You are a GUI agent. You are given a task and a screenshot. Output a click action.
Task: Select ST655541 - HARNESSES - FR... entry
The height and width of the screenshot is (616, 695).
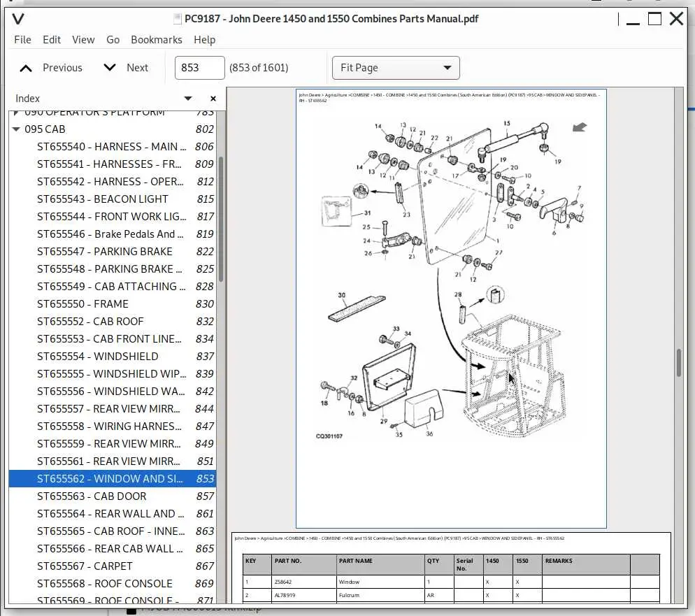[x=113, y=164]
